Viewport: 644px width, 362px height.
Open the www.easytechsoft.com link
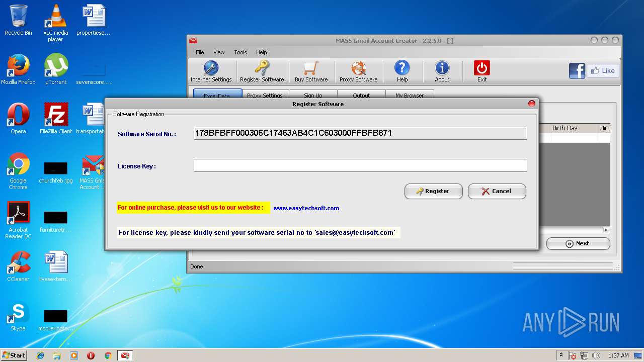(x=306, y=208)
